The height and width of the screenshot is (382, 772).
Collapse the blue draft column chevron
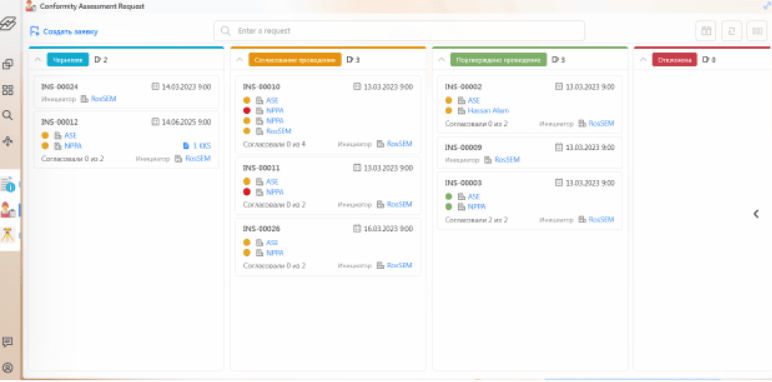38,60
